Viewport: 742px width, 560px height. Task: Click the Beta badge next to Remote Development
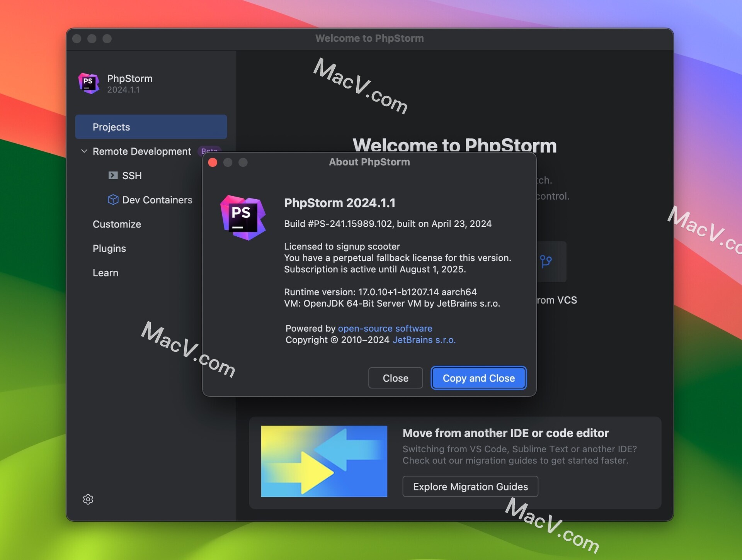[x=209, y=151]
